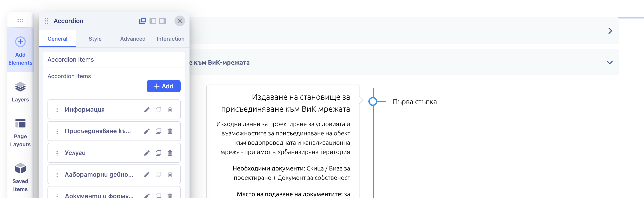Click the Издаване на становище heading
The height and width of the screenshot is (198, 644).
[x=286, y=103]
